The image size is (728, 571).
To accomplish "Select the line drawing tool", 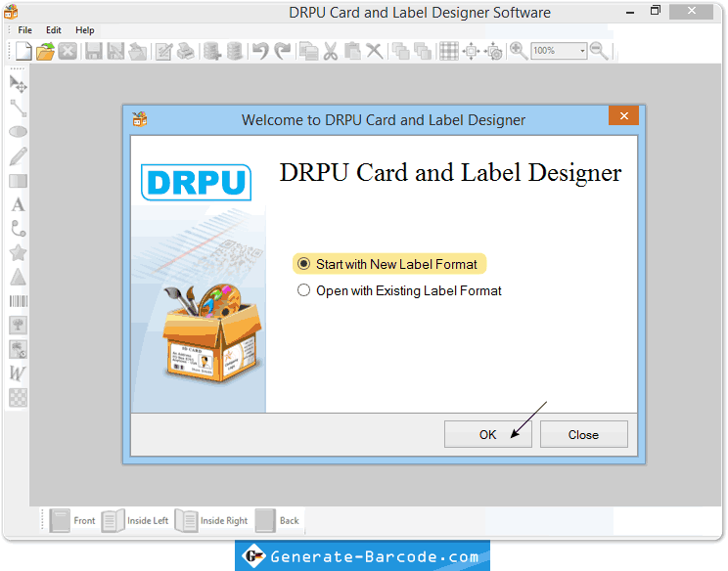I will pyautogui.click(x=19, y=109).
